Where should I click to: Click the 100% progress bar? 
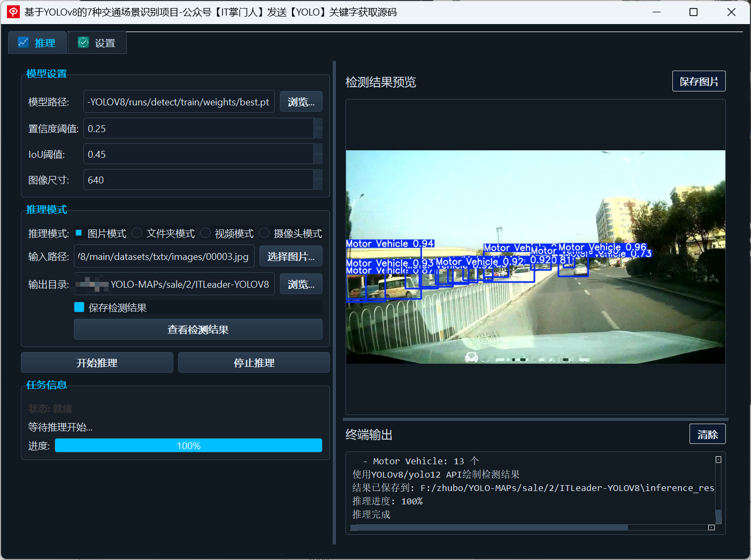pos(188,445)
